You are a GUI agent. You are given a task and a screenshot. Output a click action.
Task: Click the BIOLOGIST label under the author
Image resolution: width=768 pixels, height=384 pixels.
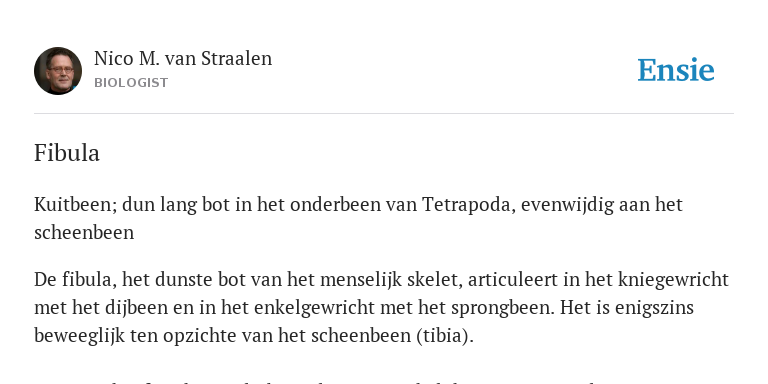click(x=131, y=83)
